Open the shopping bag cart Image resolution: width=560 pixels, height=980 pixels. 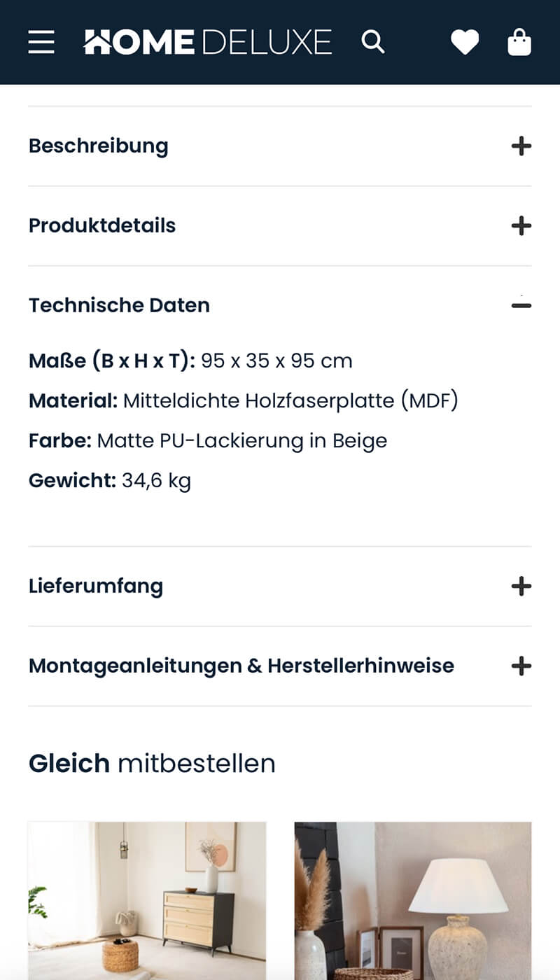(x=519, y=42)
